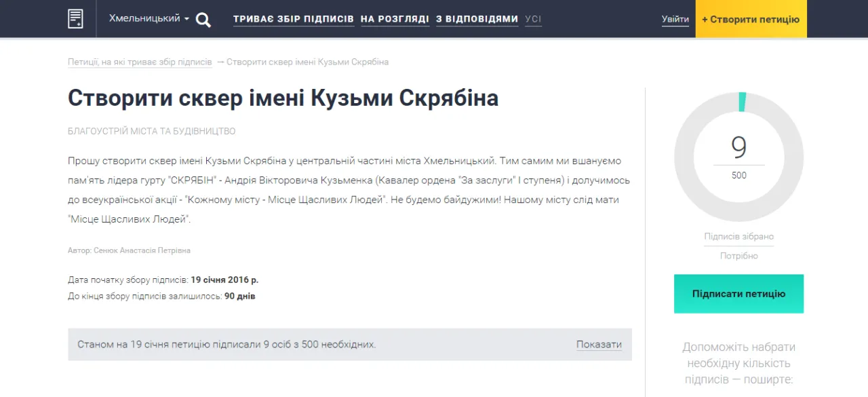Viewport: 868px width, 397px height.
Task: Click the Підписів зібрано label
Action: 738,236
